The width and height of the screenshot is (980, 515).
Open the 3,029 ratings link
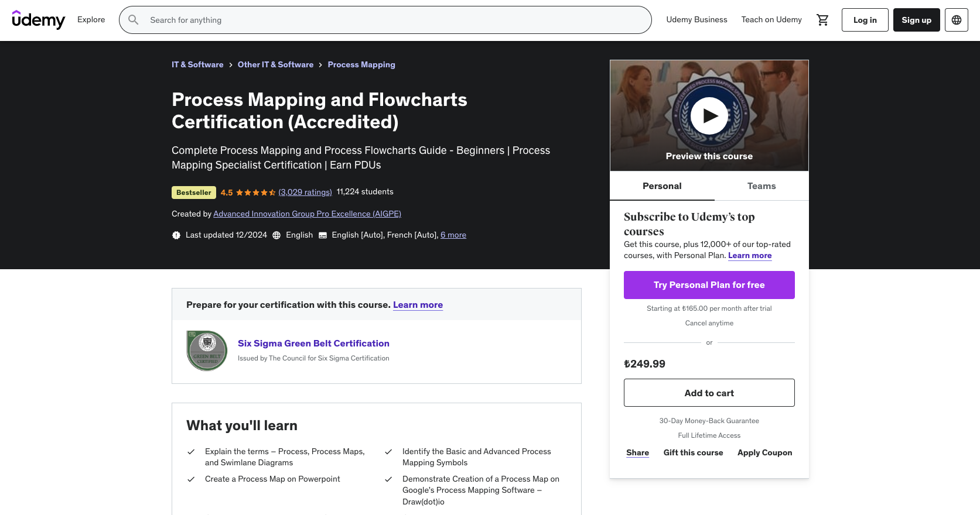pyautogui.click(x=305, y=193)
